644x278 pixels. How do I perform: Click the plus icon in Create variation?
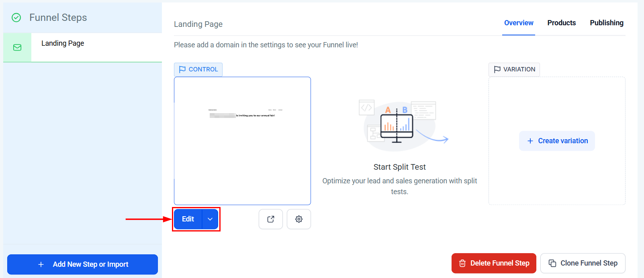point(530,141)
